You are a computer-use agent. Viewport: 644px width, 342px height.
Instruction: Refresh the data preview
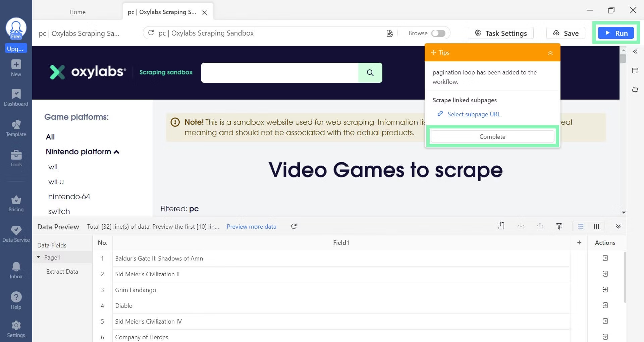[294, 226]
